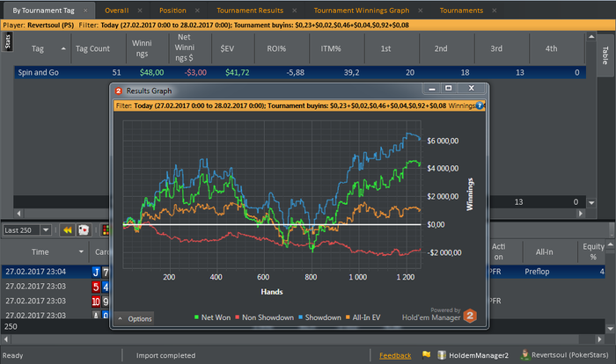Image resolution: width=616 pixels, height=364 pixels.
Task: Open the Last 250 hands dropdown
Action: coord(46,230)
